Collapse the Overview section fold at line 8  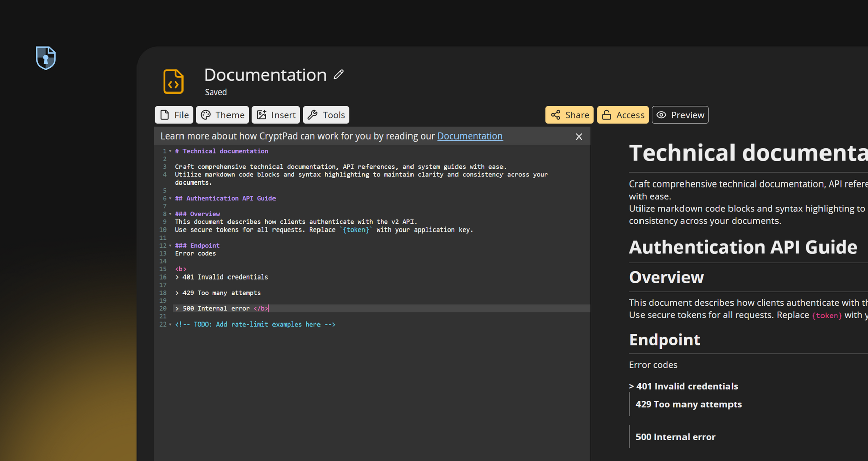[170, 214]
